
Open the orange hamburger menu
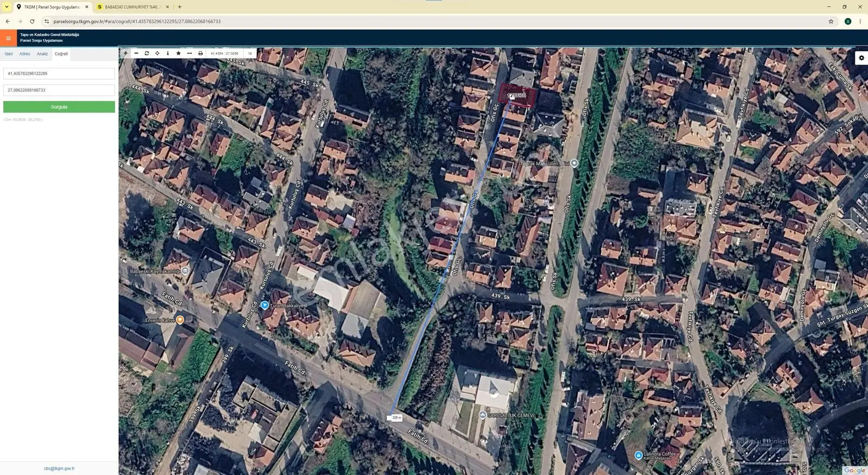pos(8,38)
